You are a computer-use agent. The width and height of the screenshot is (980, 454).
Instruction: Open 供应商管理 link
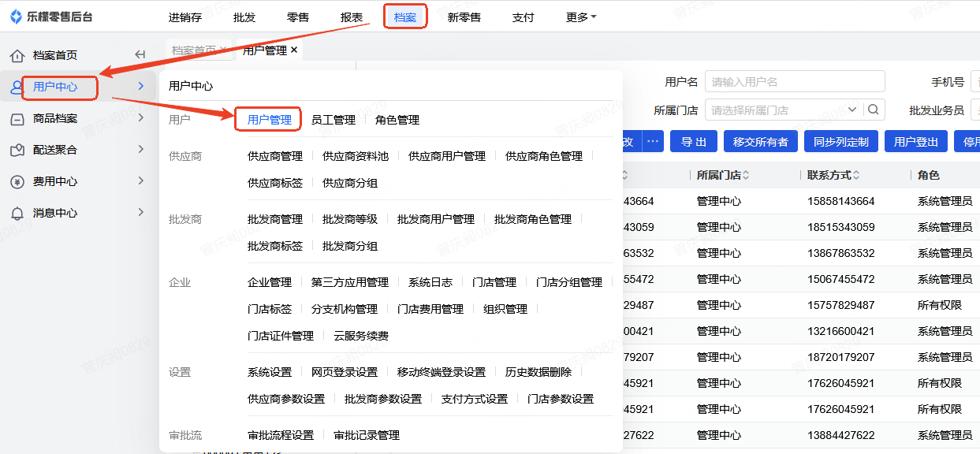coord(275,156)
